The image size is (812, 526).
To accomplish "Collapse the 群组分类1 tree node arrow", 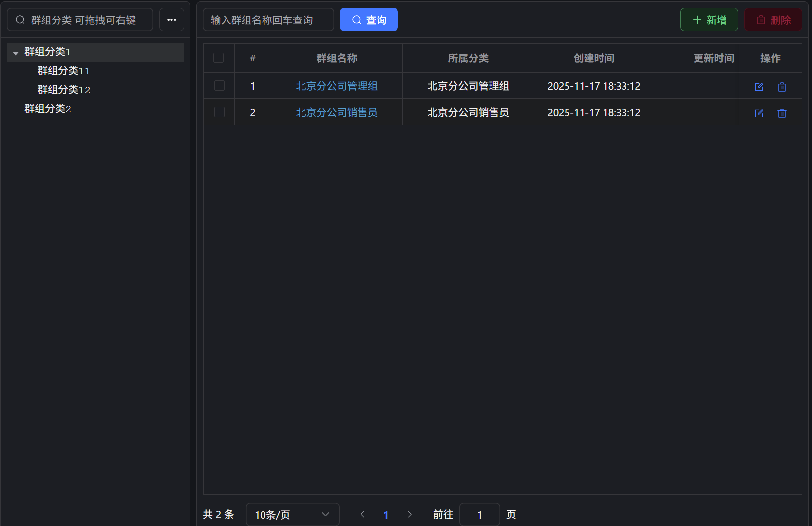I will pos(16,53).
